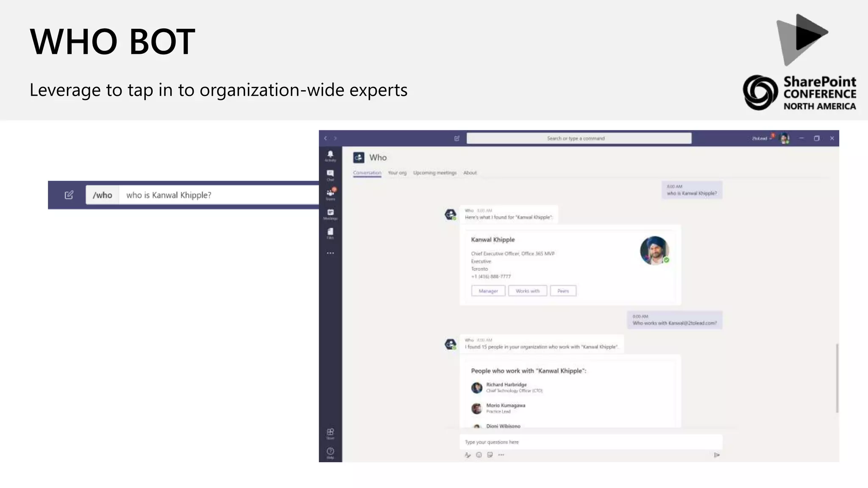Viewport: 868px width, 488px height.
Task: Open Chat in the Teams sidebar
Action: coord(330,175)
